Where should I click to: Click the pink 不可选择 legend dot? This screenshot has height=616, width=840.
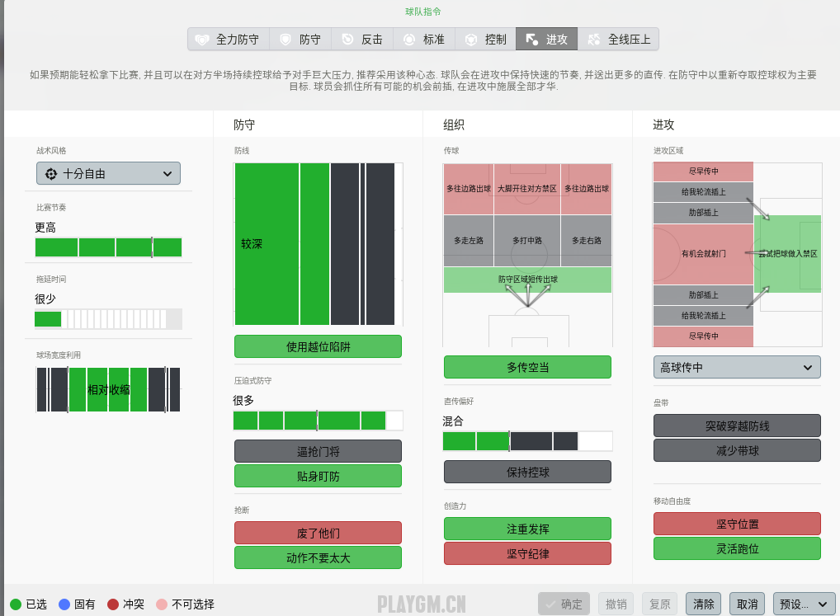[x=162, y=604]
